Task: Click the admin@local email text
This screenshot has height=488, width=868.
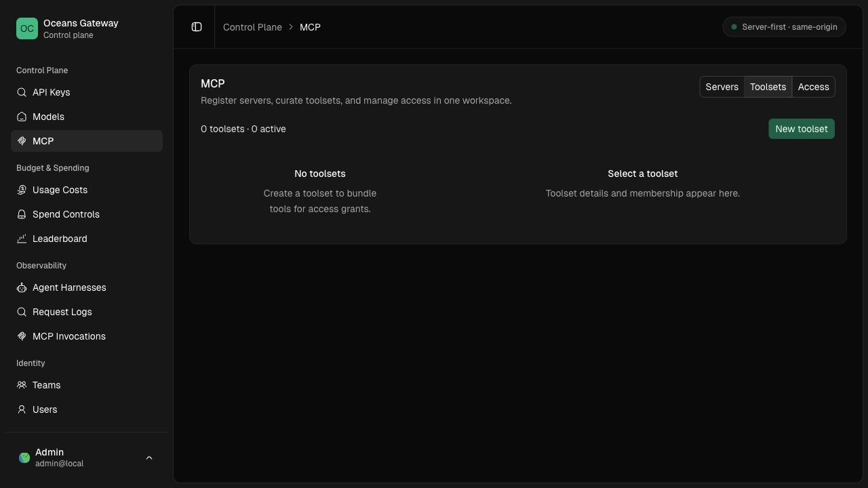Action: (x=59, y=464)
